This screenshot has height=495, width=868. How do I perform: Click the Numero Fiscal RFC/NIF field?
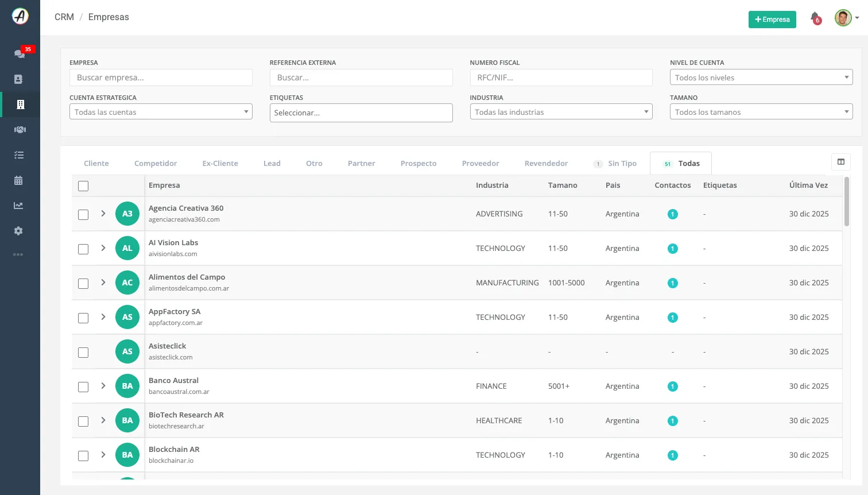[561, 78]
